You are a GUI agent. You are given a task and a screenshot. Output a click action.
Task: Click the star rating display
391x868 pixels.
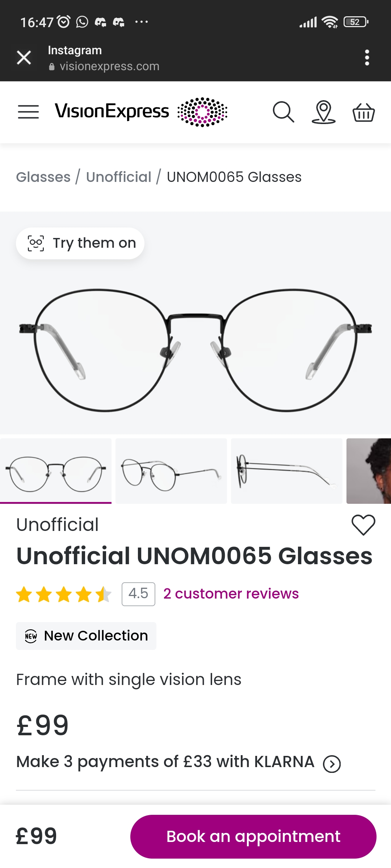[64, 594]
